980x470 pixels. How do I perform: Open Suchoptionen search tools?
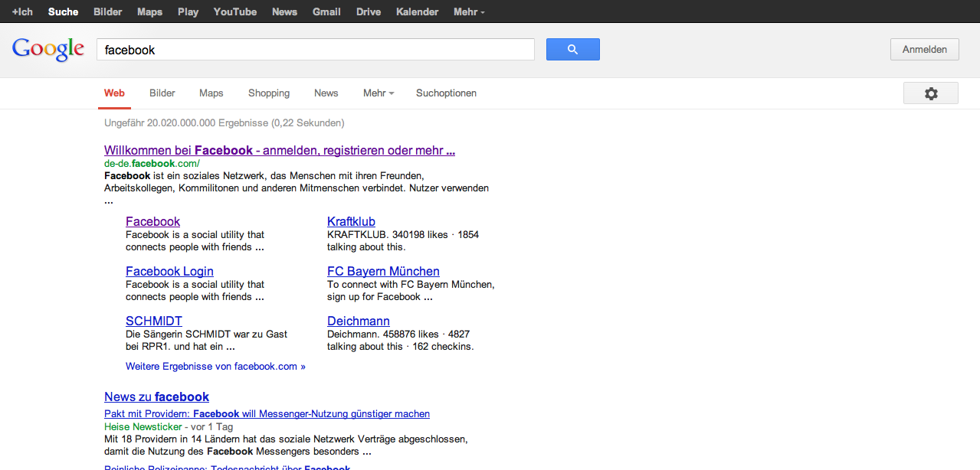(x=446, y=93)
